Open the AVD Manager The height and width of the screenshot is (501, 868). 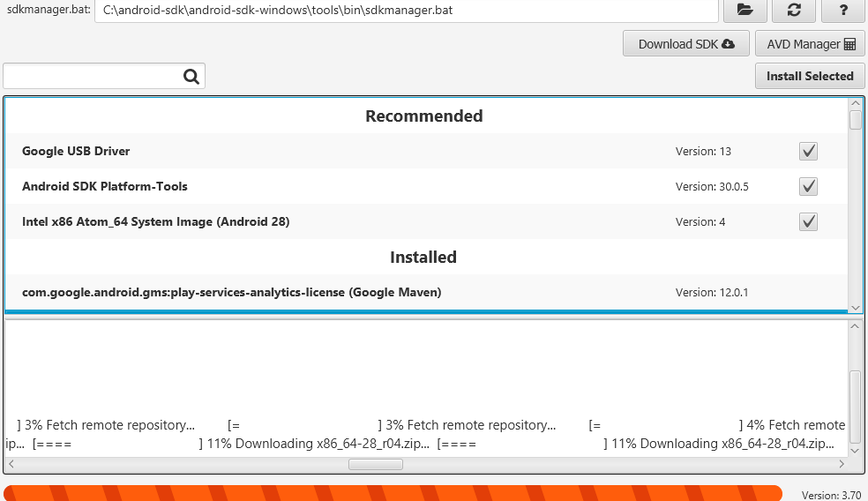[810, 44]
